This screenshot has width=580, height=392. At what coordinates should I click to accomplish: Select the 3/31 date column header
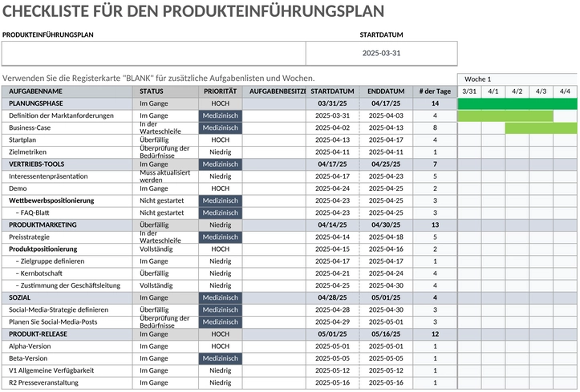(x=469, y=91)
